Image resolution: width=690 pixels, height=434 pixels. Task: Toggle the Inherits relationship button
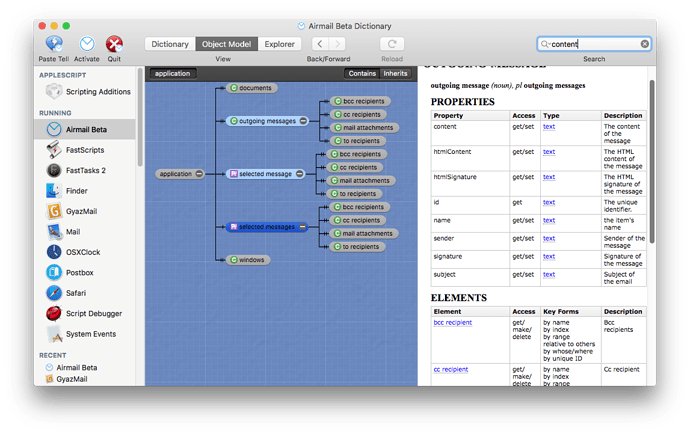tap(395, 74)
